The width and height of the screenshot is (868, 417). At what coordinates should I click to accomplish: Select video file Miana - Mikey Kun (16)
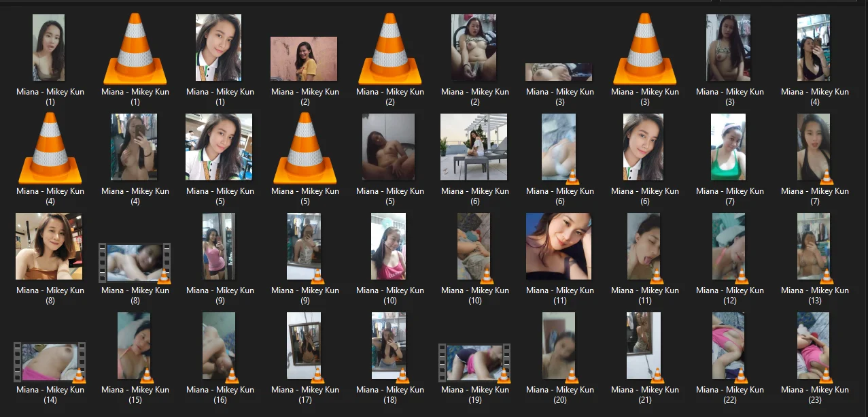click(x=220, y=347)
